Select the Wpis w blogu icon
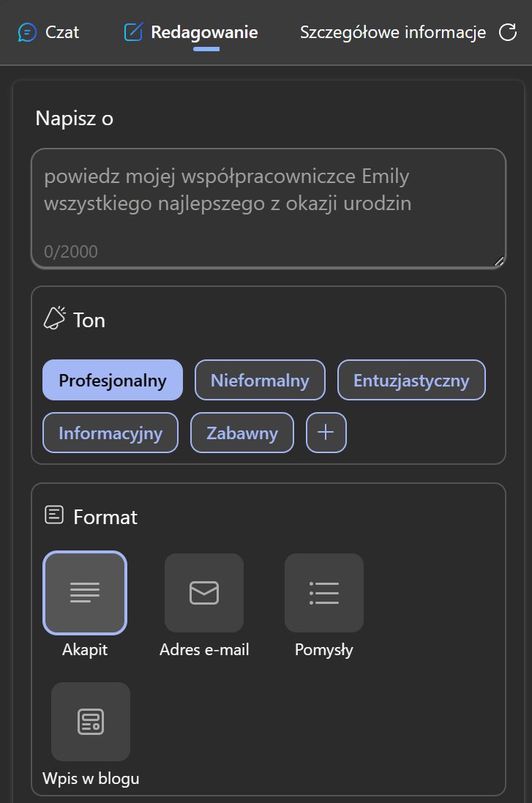Viewport: 532px width, 803px height. (x=91, y=721)
